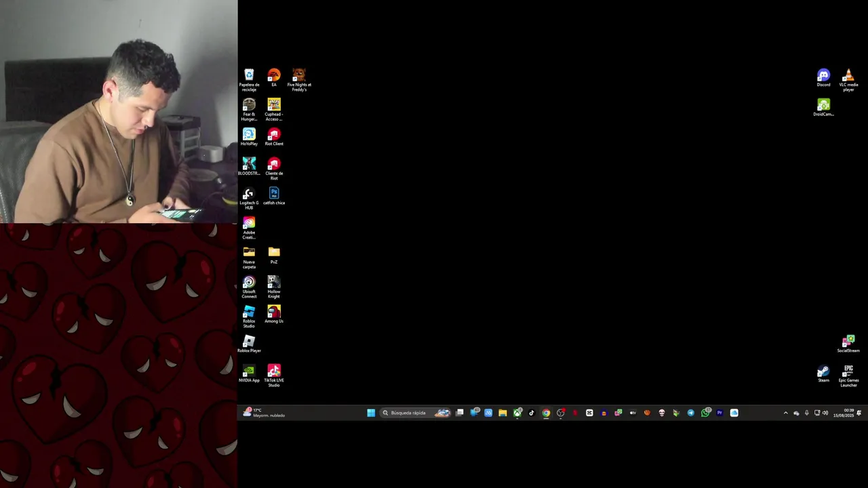Open the Papelera de reciclaje desktop icon
868x488 pixels.
249,79
